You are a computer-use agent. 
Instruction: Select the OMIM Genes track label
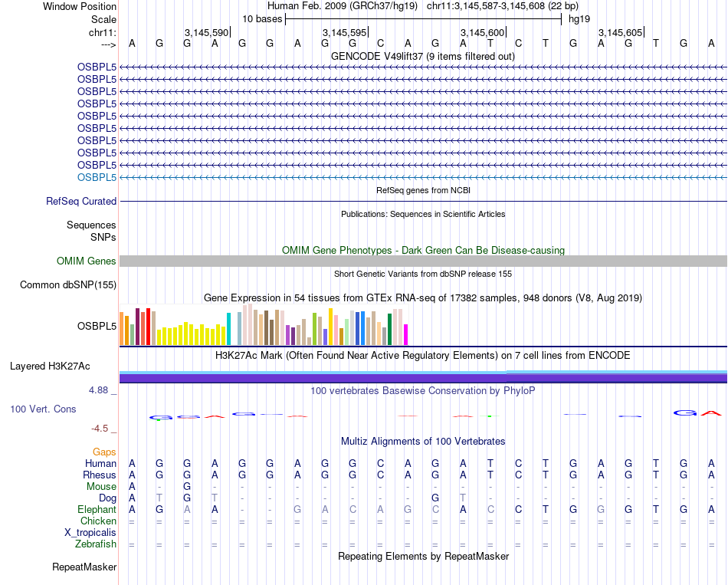[x=86, y=261]
